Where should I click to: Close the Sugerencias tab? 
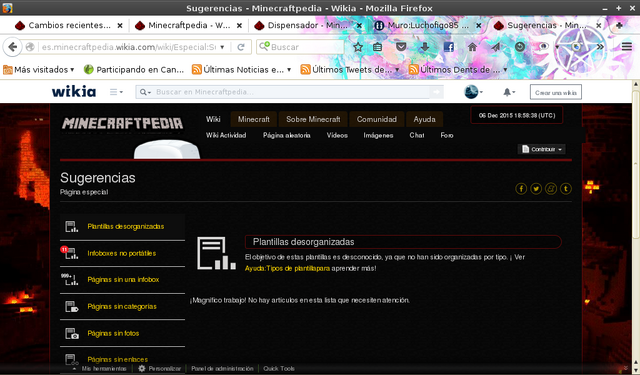598,25
